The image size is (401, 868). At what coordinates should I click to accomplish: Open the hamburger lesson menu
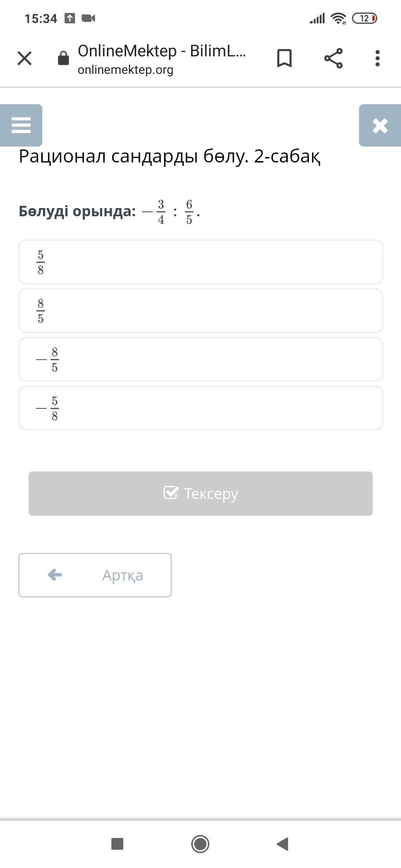click(21, 125)
